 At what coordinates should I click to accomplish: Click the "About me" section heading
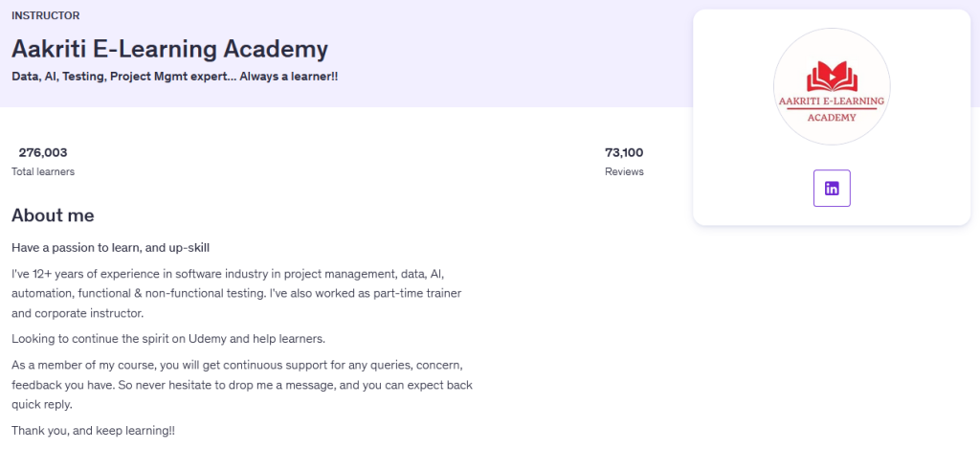(x=53, y=215)
